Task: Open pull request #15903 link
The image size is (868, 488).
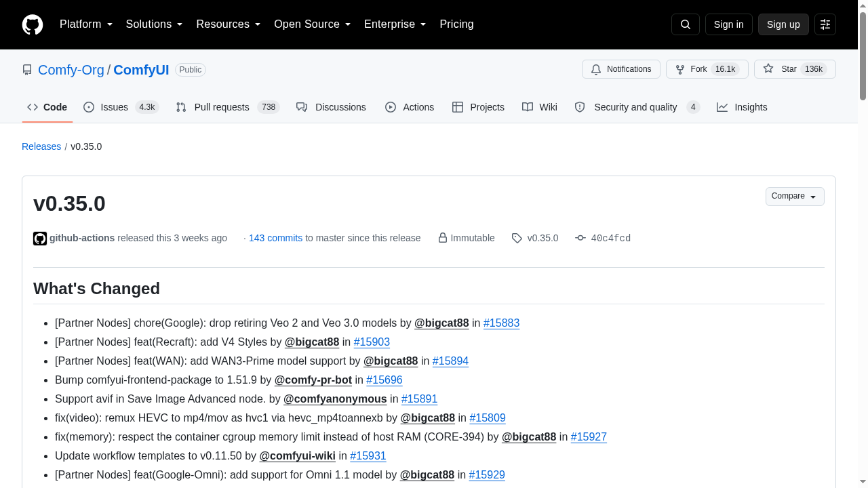Action: pyautogui.click(x=372, y=342)
